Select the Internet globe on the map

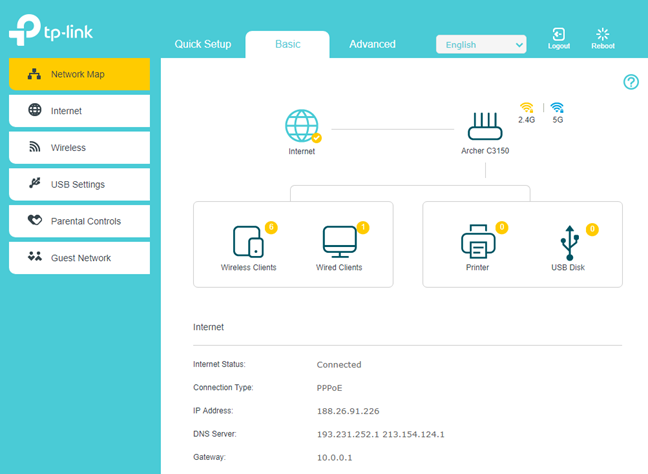[x=302, y=126]
